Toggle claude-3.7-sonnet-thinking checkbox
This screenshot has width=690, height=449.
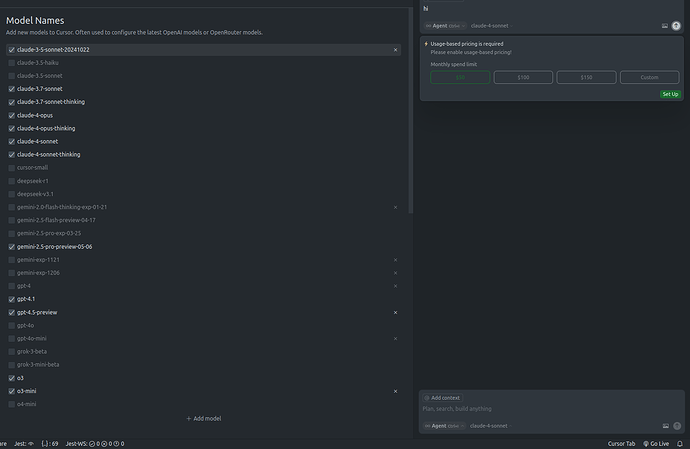pyautogui.click(x=11, y=102)
